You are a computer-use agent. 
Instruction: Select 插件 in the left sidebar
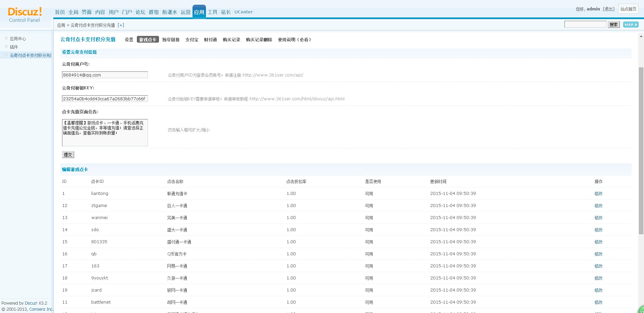click(14, 47)
